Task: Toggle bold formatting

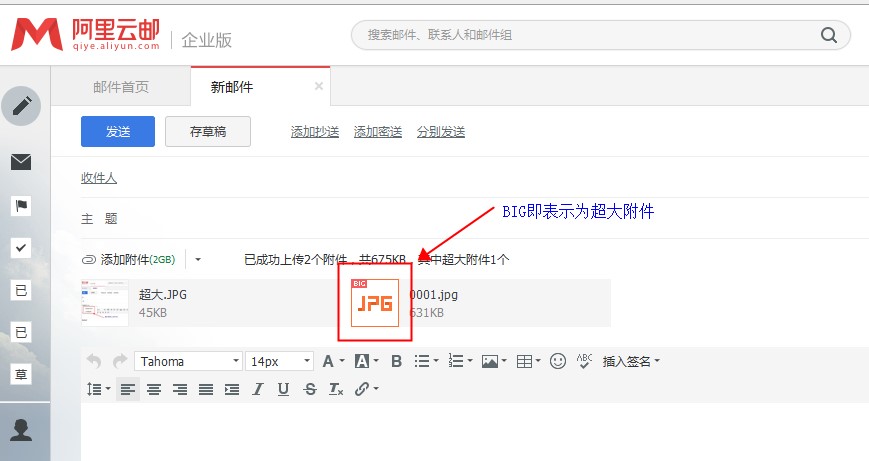Action: tap(396, 361)
